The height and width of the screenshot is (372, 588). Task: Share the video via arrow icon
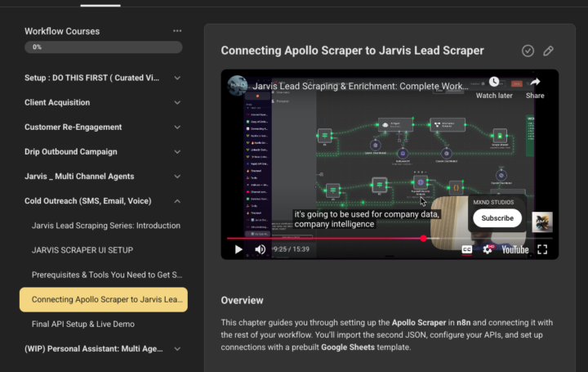click(535, 87)
